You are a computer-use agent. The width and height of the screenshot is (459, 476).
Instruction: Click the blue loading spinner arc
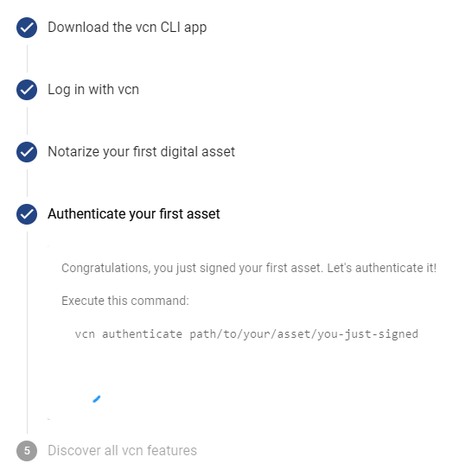(97, 399)
